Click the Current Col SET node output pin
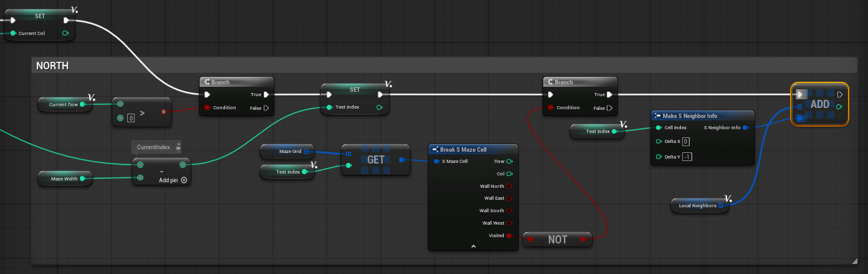868x274 pixels. (65, 33)
